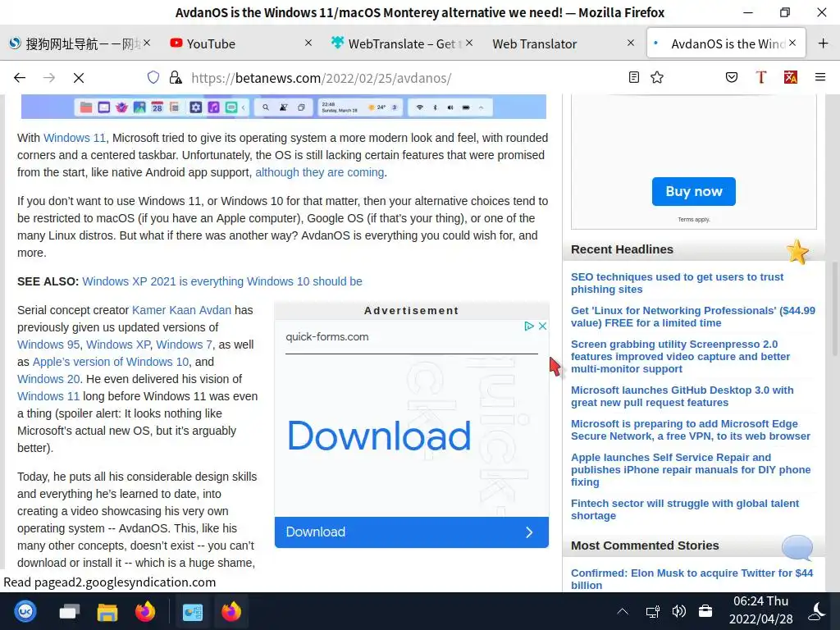Open Microsoft Edge Secure Network headline
The image size is (840, 630).
point(691,430)
